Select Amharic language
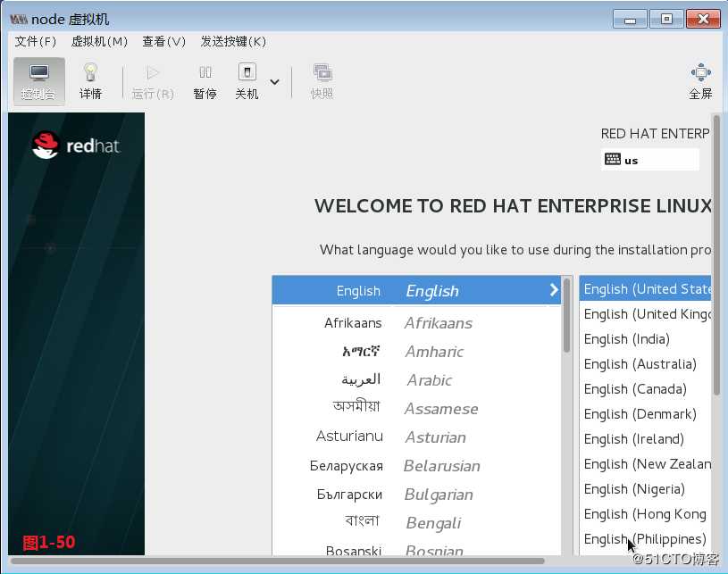Image resolution: width=728 pixels, height=574 pixels. [x=416, y=352]
